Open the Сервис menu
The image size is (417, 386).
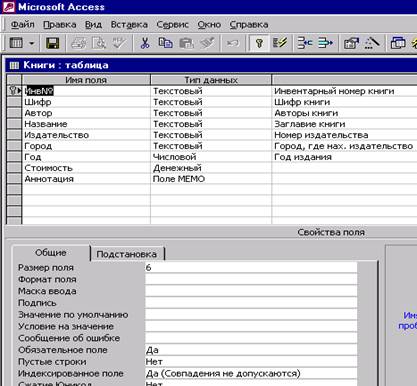click(173, 25)
